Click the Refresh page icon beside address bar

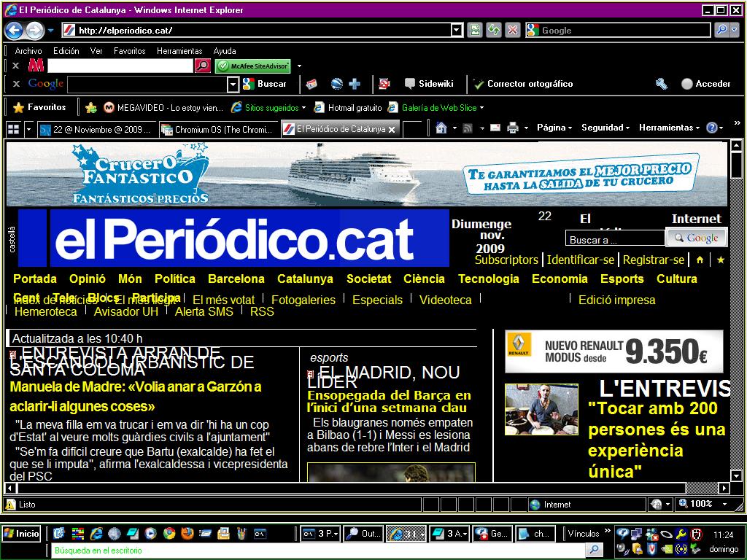coord(494,30)
